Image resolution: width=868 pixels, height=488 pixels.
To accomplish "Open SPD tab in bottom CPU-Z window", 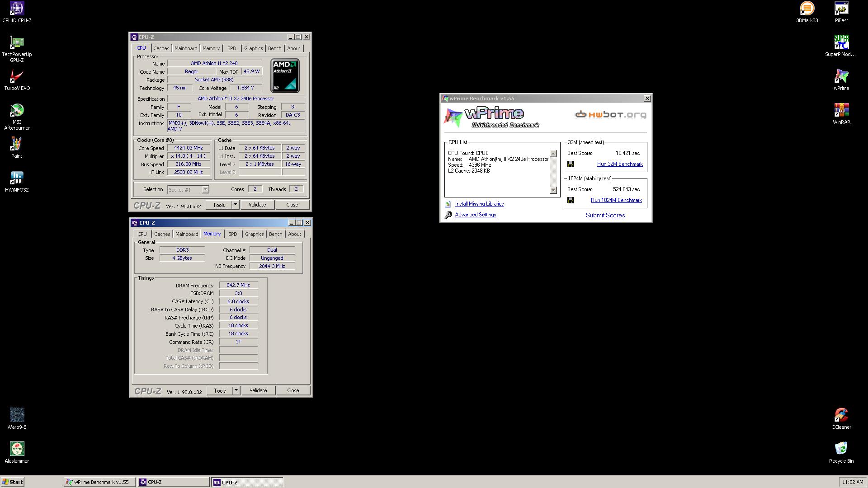I will (x=232, y=234).
